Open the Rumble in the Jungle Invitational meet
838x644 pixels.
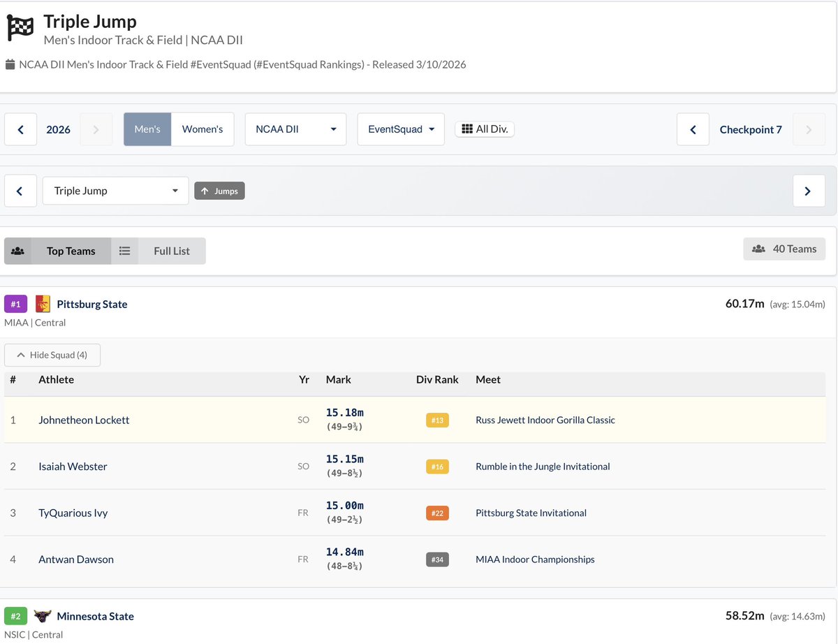pyautogui.click(x=543, y=467)
